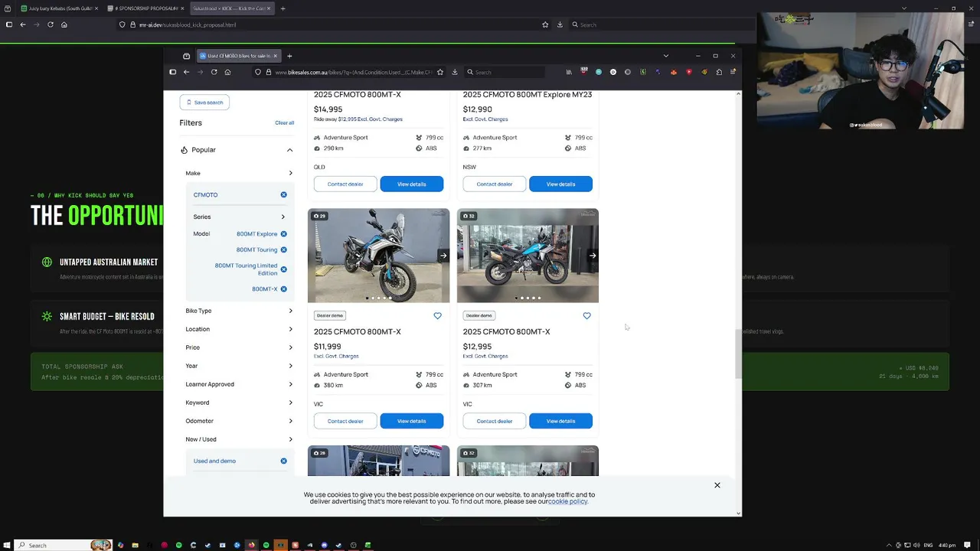Image resolution: width=980 pixels, height=551 pixels.
Task: Contact dealer for $12,995 800MT-X
Action: pyautogui.click(x=495, y=421)
